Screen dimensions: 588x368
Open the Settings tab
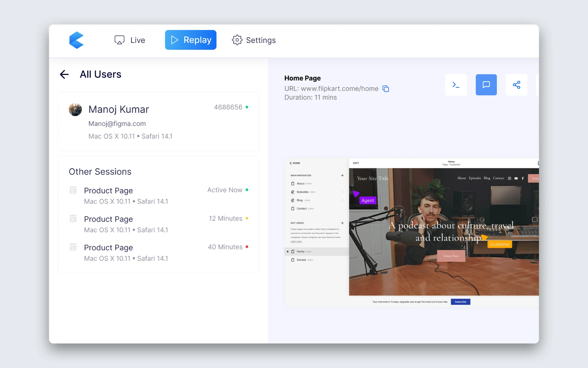pos(254,40)
